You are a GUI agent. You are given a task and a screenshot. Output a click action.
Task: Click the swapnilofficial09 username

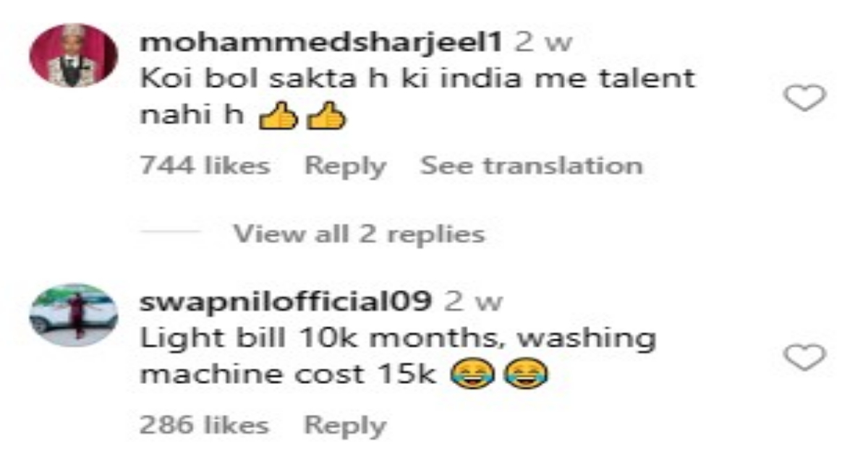pos(286,300)
